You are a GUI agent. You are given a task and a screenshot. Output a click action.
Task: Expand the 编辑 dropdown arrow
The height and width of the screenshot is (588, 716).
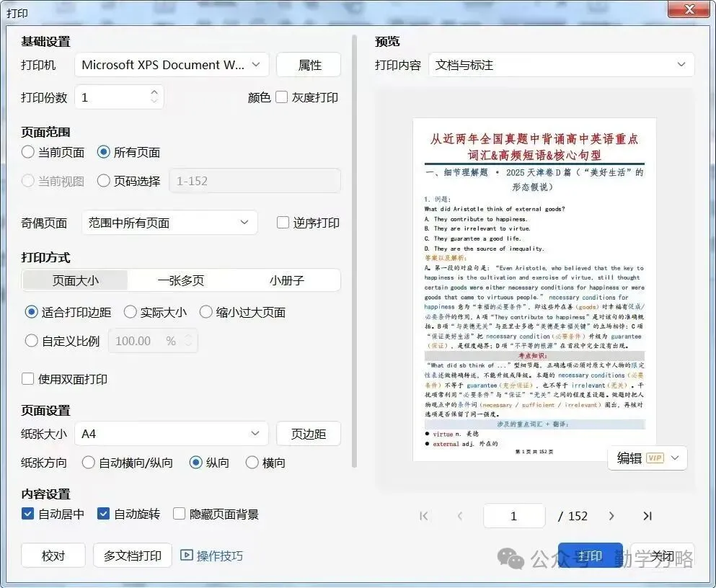click(x=675, y=458)
